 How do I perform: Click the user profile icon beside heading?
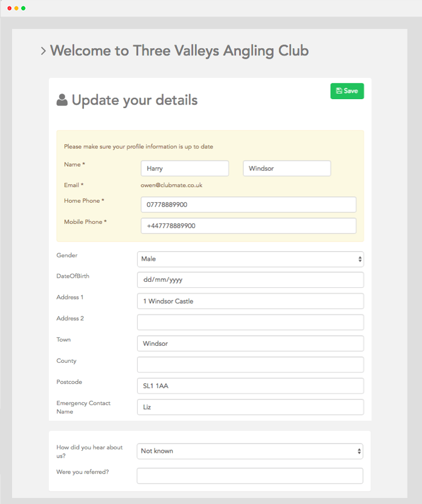click(62, 100)
